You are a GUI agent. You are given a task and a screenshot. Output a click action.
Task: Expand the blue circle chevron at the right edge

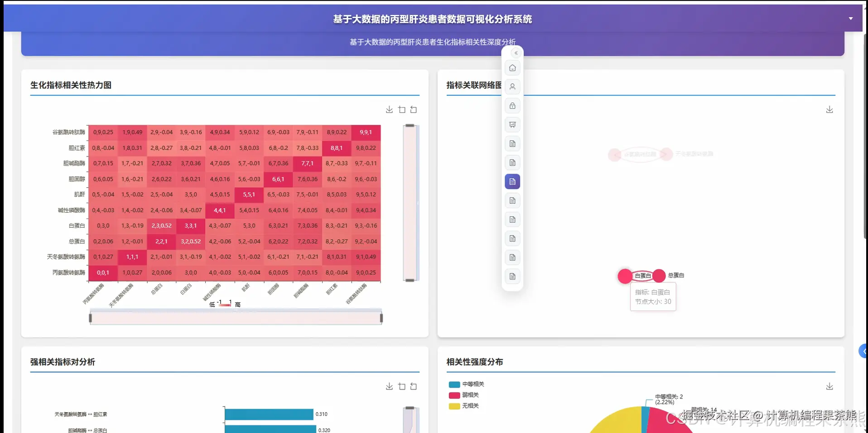pos(863,351)
